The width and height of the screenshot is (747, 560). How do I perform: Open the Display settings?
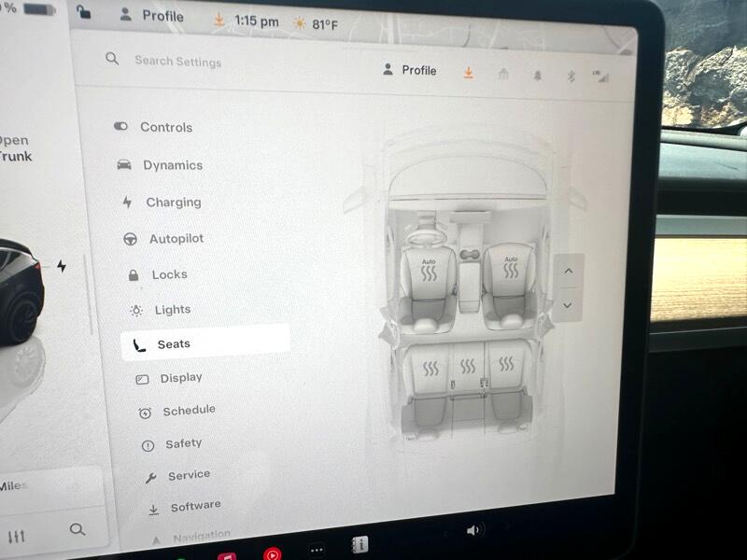point(180,378)
